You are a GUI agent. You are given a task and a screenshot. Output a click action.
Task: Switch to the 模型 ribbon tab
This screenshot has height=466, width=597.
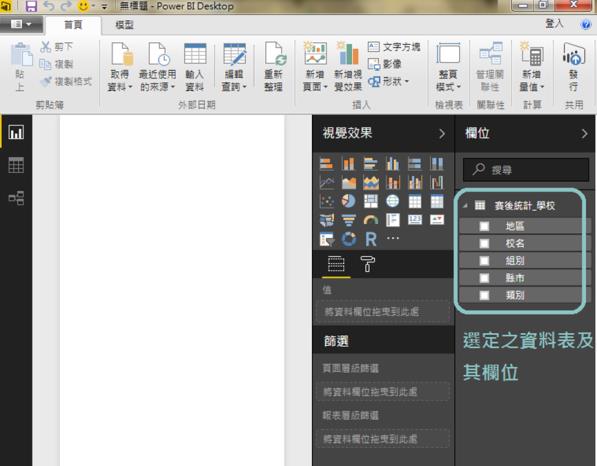tap(125, 25)
